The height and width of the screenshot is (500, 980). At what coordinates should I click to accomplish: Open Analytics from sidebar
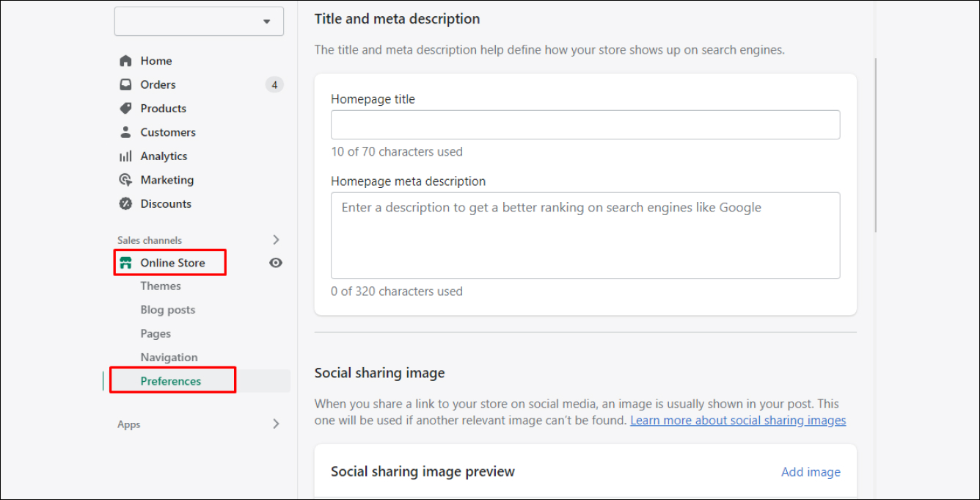coord(164,156)
